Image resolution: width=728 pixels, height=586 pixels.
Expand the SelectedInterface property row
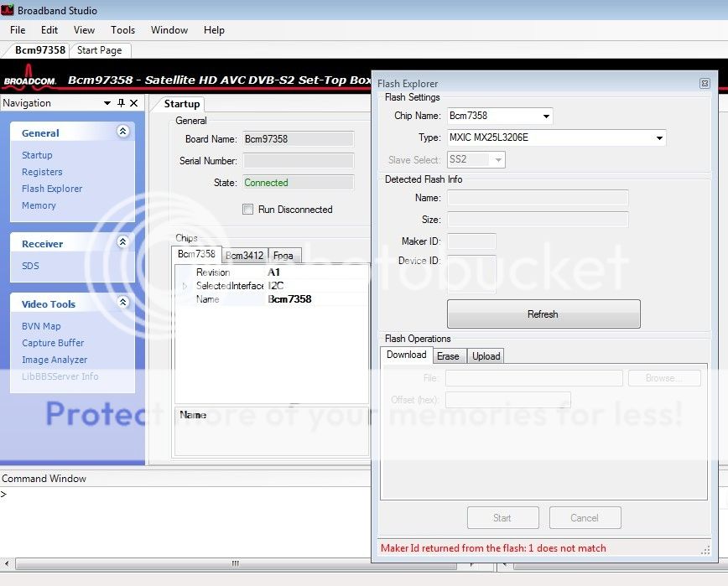click(185, 286)
